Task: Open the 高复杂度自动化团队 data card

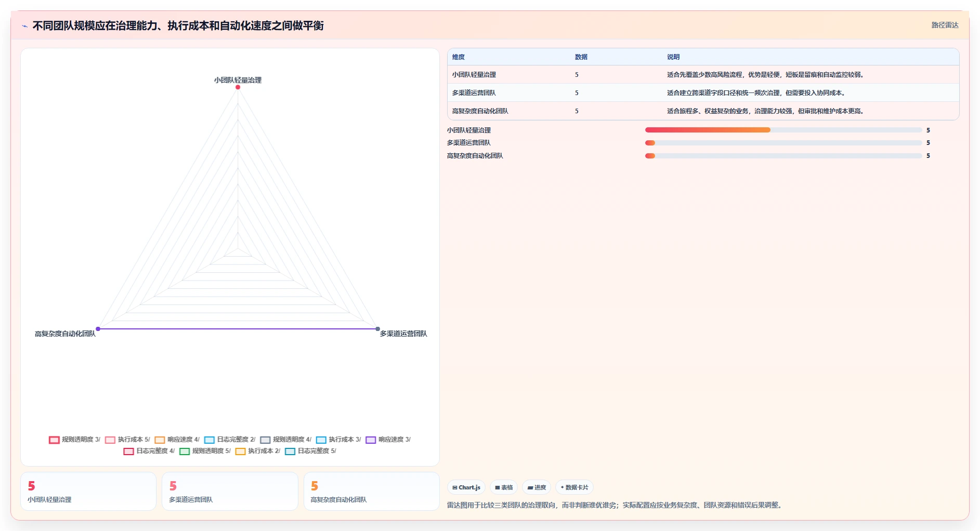Action: [372, 491]
